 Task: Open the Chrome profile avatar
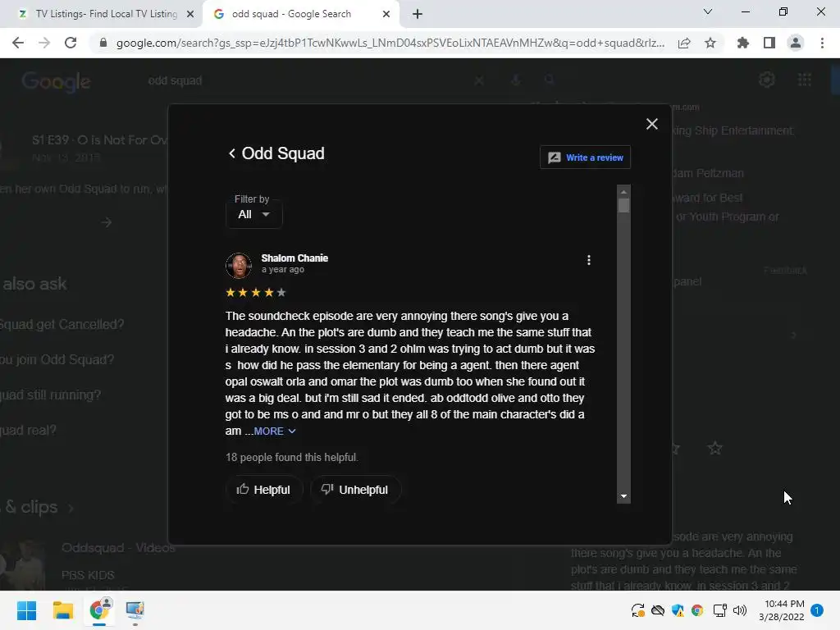[x=796, y=43]
